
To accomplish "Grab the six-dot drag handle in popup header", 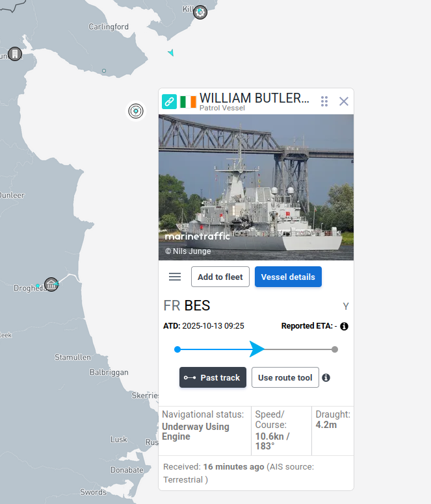I will coord(324,101).
